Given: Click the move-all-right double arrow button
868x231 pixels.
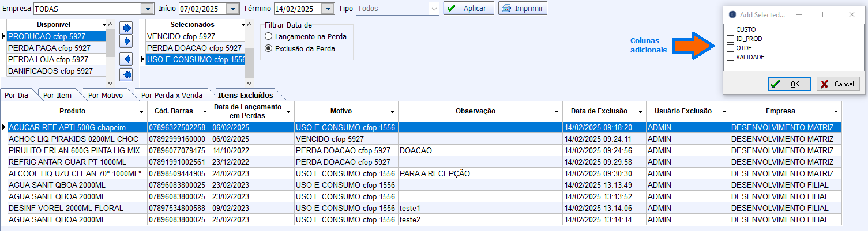Looking at the screenshot, I should tap(126, 28).
